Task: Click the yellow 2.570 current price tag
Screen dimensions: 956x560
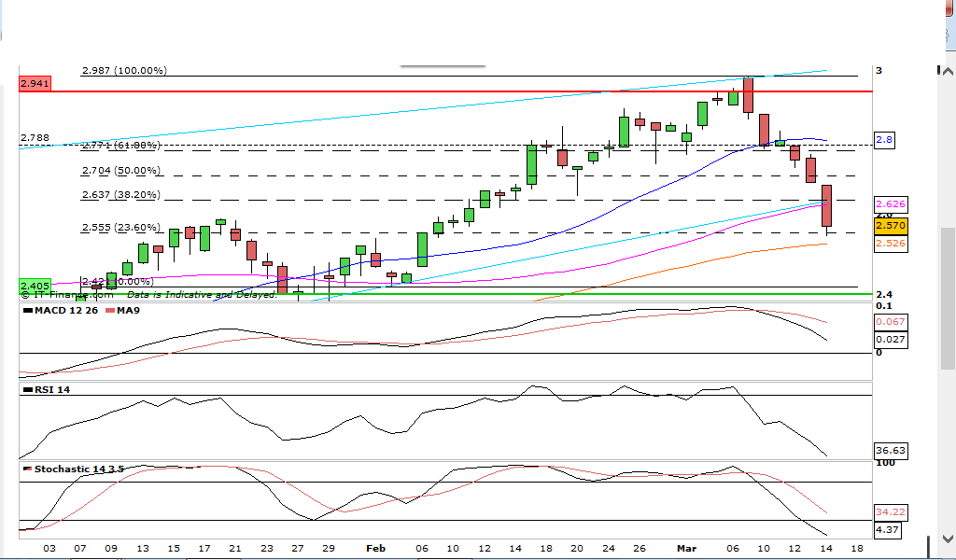Action: 890,226
